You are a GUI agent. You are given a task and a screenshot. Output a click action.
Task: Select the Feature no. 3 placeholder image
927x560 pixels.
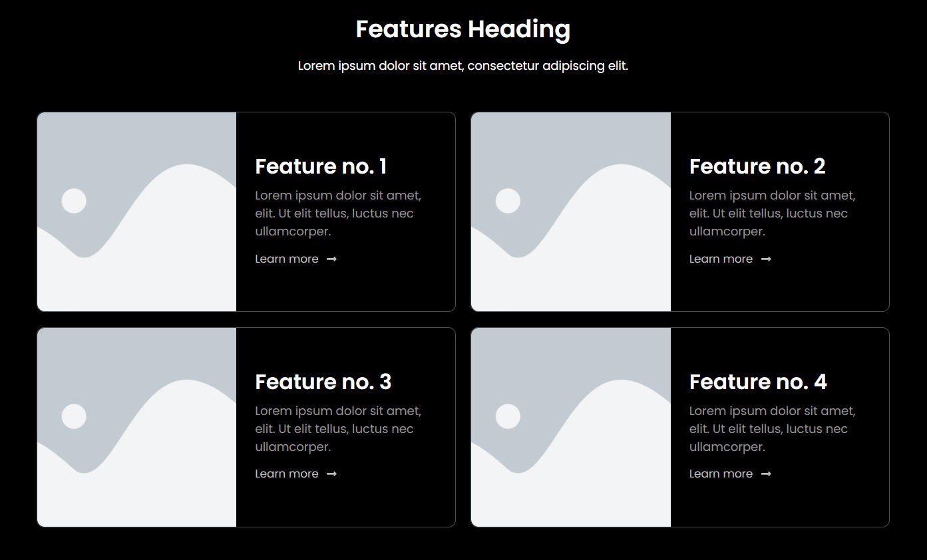136,427
